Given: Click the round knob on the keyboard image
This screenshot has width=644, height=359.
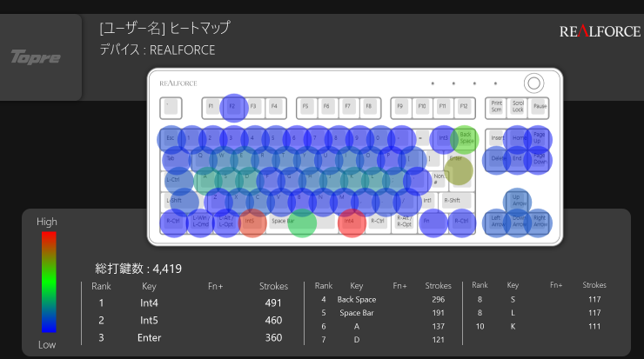Looking at the screenshot, I should [x=533, y=83].
